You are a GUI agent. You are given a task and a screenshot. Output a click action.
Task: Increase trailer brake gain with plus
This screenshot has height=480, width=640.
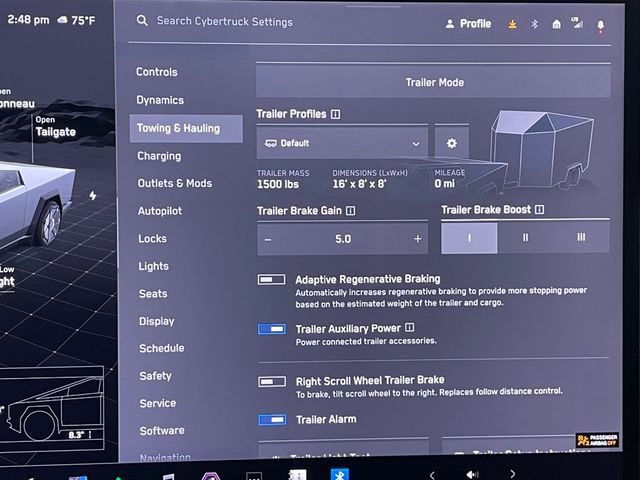(418, 239)
